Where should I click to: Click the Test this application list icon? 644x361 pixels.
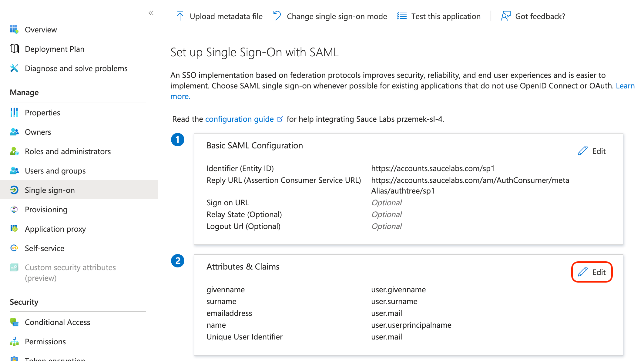[x=401, y=16]
